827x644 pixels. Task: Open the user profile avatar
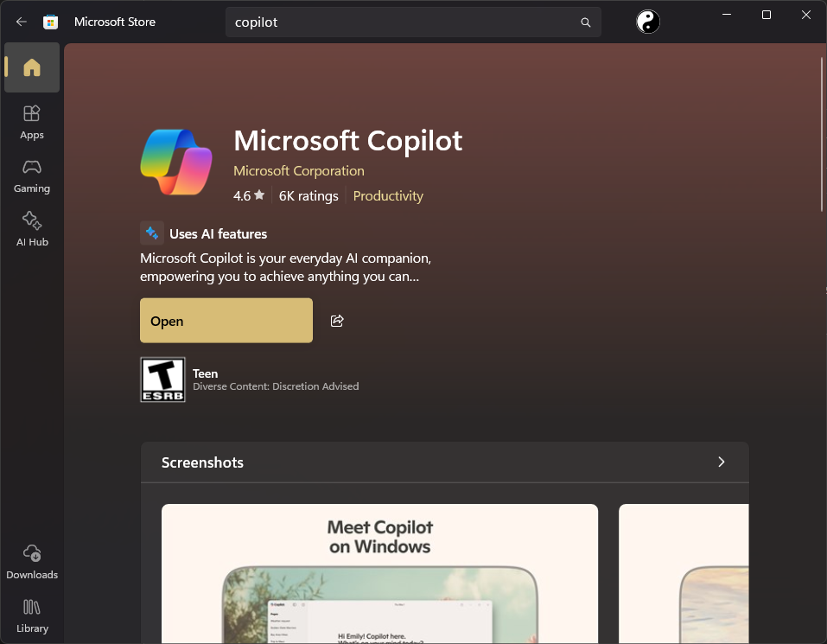tap(647, 22)
